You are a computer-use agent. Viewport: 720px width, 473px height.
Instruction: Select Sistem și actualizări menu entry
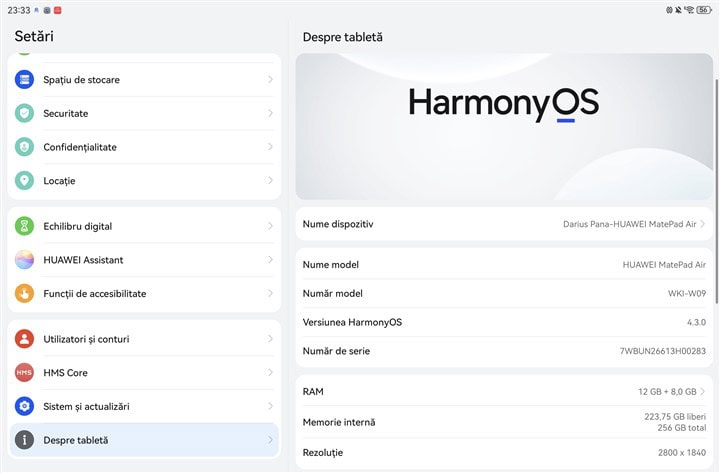coord(144,406)
